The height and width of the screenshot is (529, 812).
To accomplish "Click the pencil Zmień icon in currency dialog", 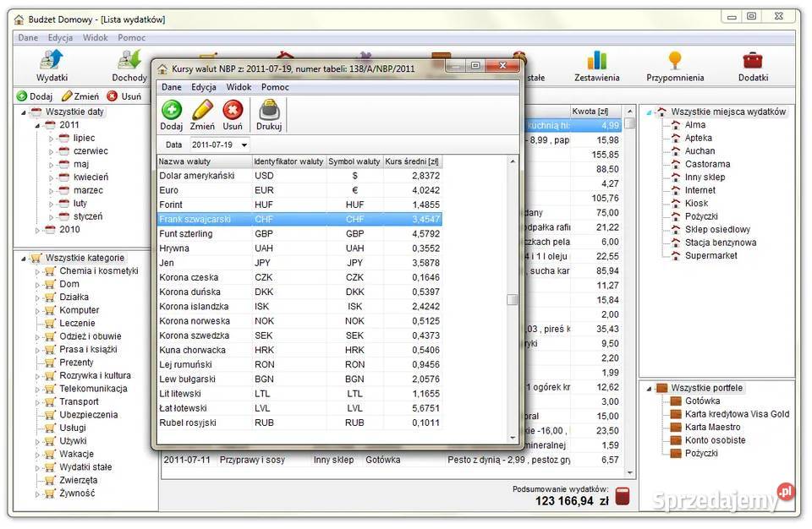I will [202, 111].
